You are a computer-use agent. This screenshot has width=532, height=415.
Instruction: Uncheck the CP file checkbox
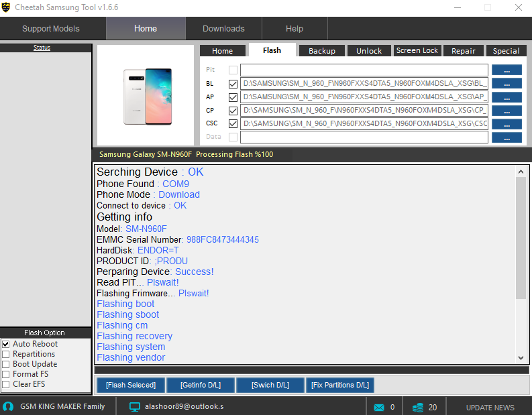pos(233,111)
